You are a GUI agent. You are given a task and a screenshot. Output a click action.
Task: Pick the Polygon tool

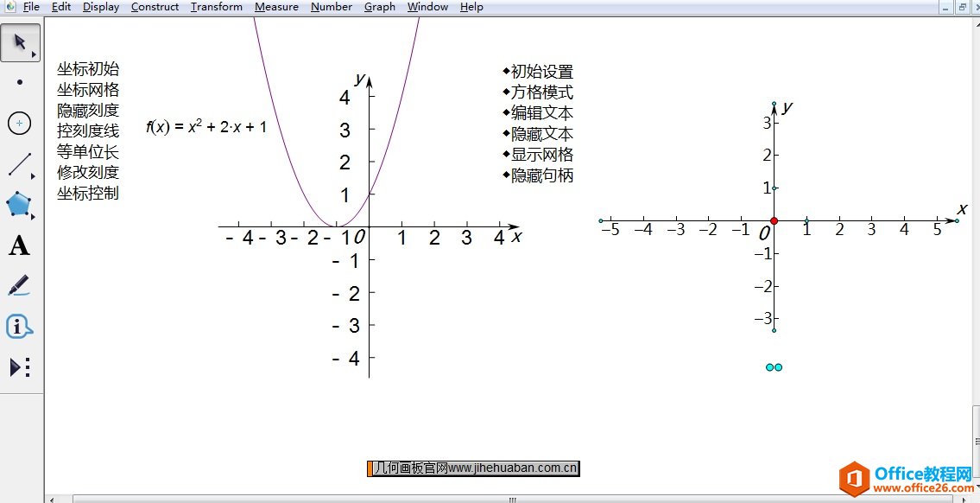(x=20, y=205)
